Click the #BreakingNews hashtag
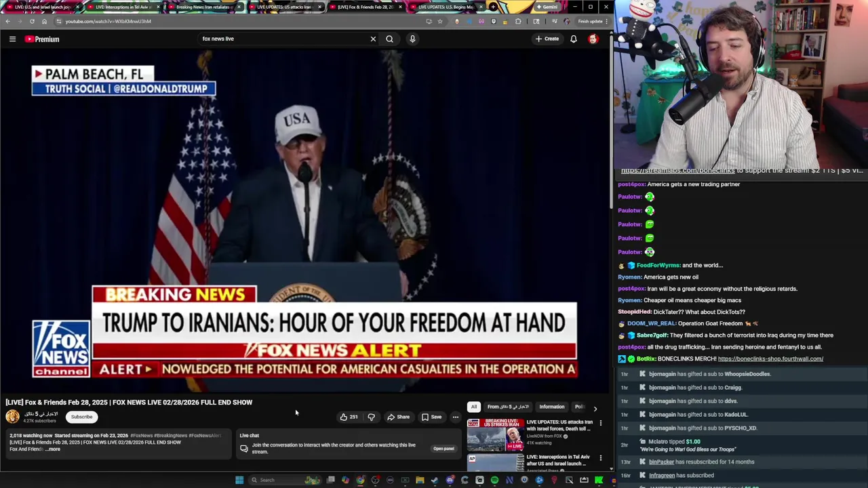The image size is (868, 488). point(171,436)
